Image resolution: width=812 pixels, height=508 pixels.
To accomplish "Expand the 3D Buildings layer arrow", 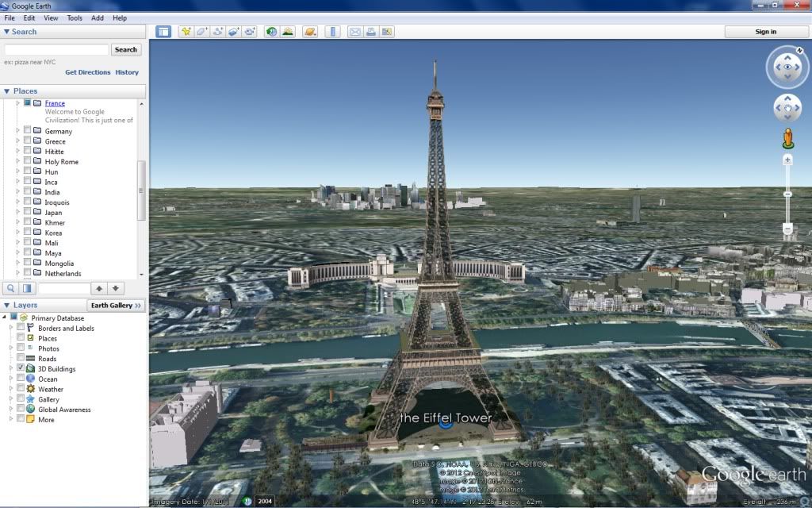I will (x=11, y=368).
